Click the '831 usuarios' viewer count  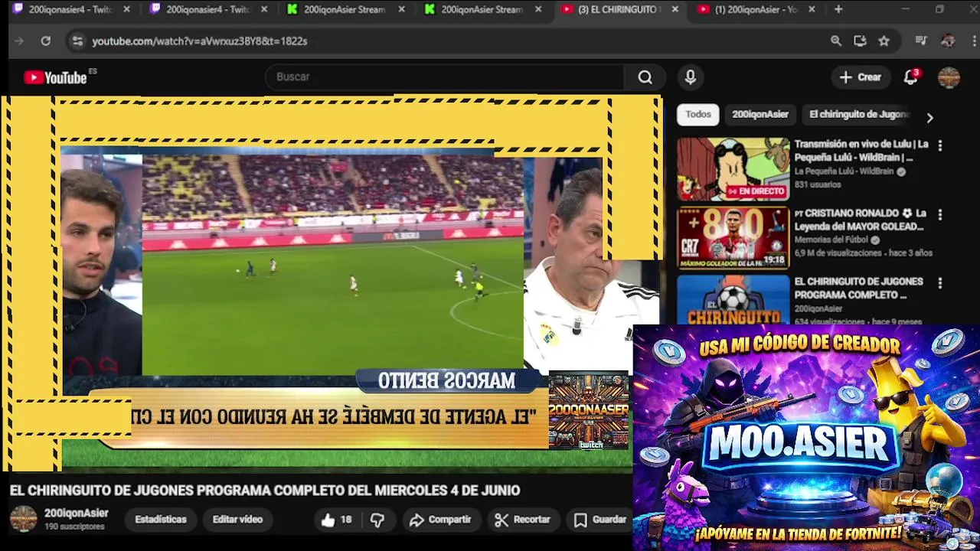[x=818, y=185]
